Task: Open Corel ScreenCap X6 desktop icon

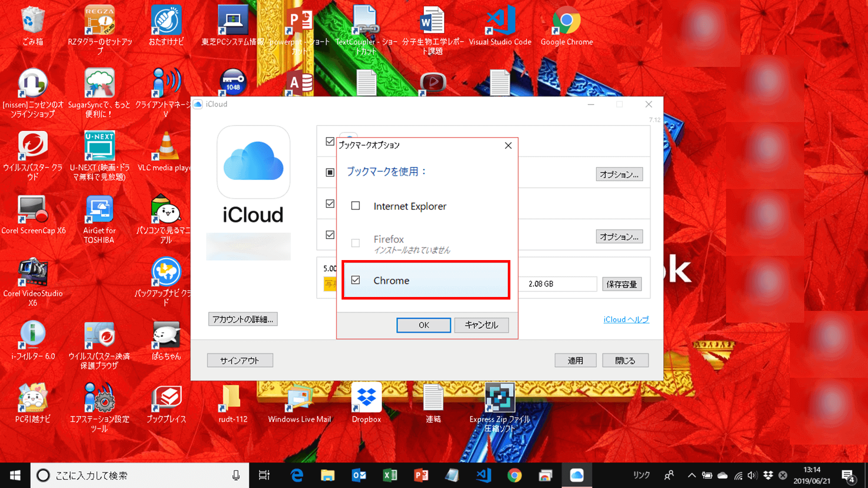Action: click(x=33, y=215)
